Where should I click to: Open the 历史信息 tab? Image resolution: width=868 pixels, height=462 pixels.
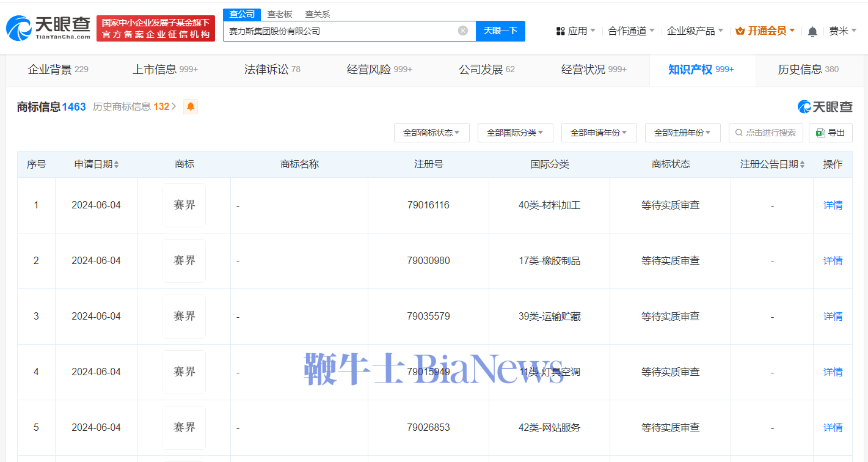(808, 70)
